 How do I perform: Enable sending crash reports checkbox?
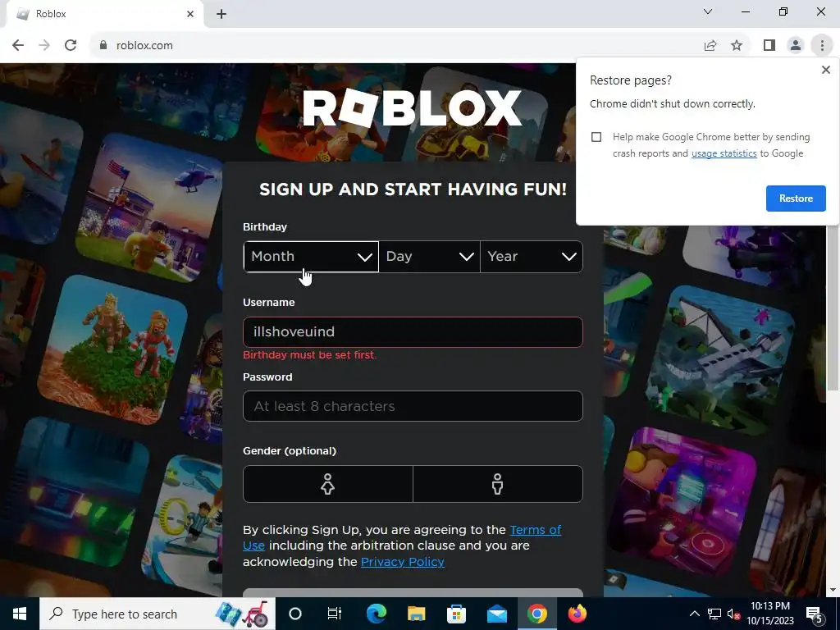(x=596, y=137)
